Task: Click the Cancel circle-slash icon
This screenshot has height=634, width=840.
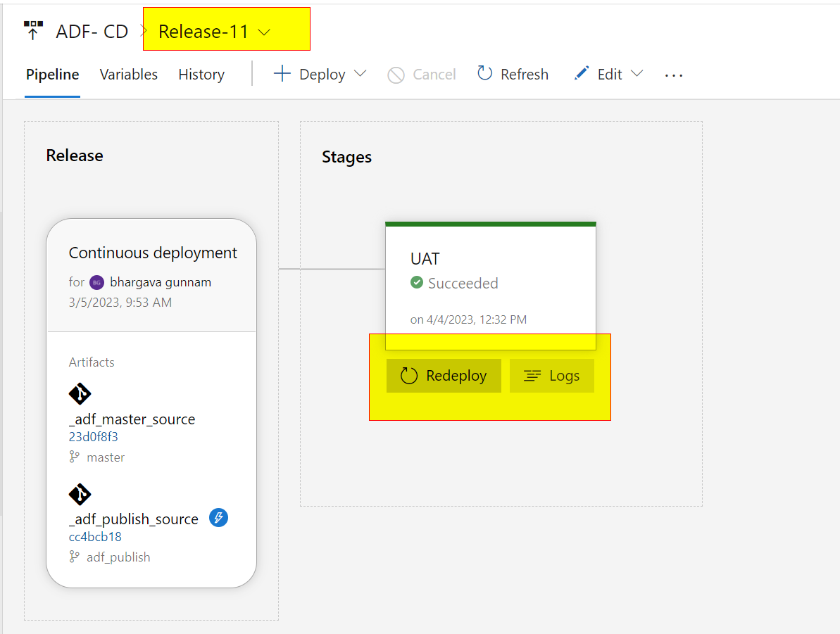Action: tap(396, 75)
